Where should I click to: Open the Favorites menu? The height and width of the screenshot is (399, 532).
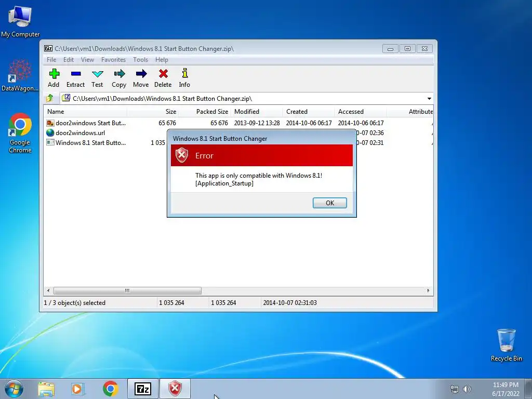113,60
